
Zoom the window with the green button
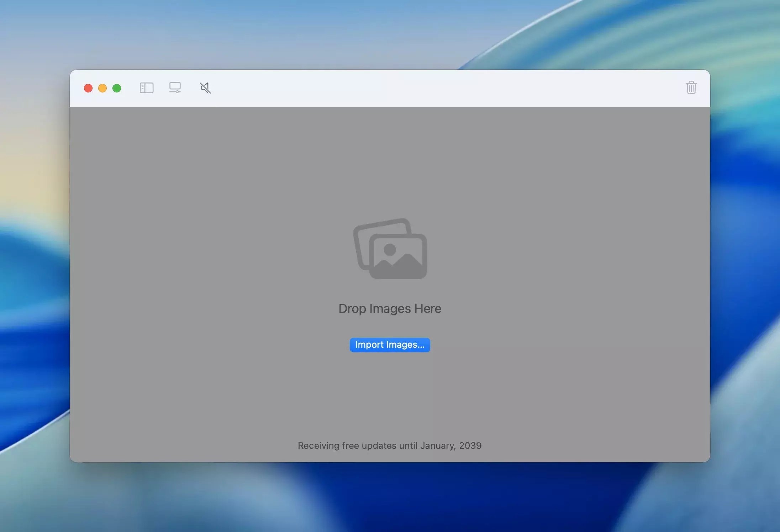click(117, 88)
